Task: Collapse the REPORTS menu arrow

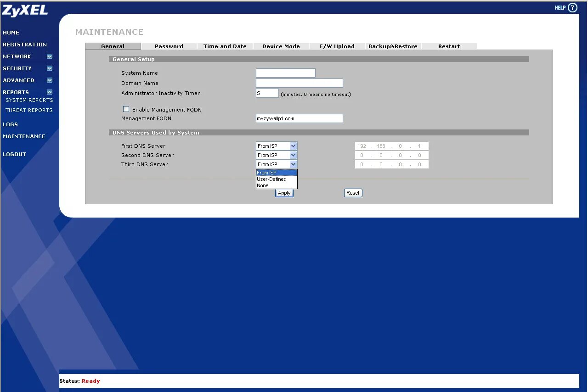Action: click(50, 92)
